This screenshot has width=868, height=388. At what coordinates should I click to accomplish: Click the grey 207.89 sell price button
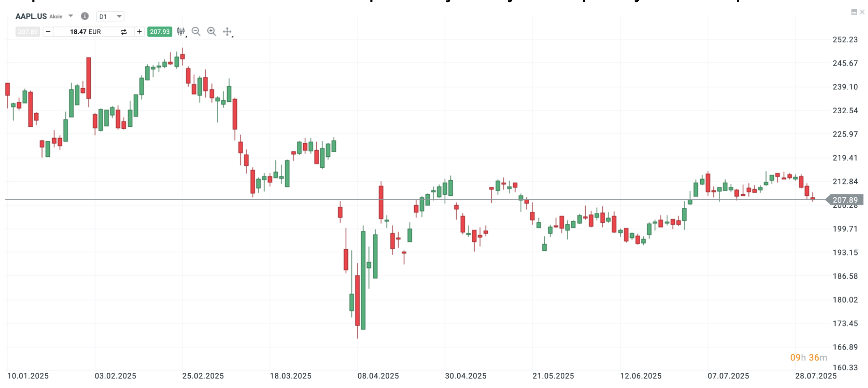click(27, 32)
